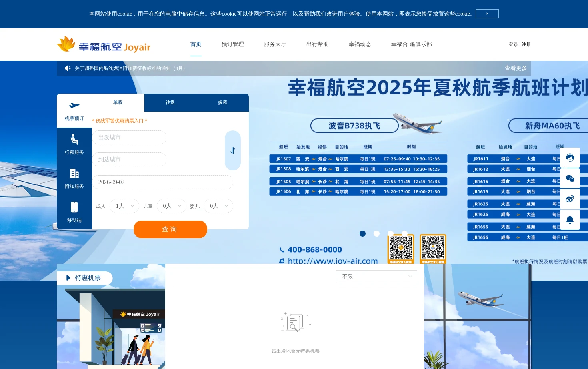Focus the 出发城市 departure city field
Image resolution: width=588 pixels, height=369 pixels.
pyautogui.click(x=129, y=137)
